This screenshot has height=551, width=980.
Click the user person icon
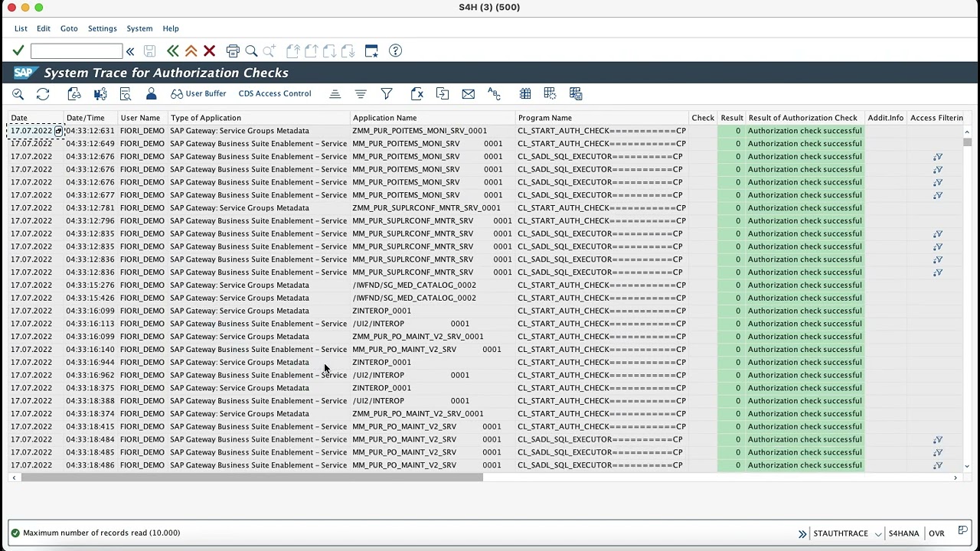point(152,94)
